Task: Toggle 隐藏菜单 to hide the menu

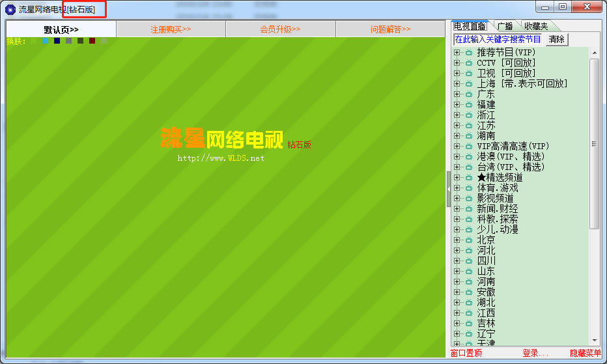Action: point(586,353)
